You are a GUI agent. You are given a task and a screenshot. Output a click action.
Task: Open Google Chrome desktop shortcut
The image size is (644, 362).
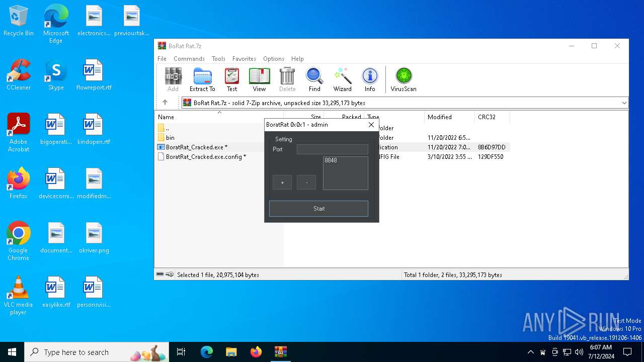[x=19, y=241]
